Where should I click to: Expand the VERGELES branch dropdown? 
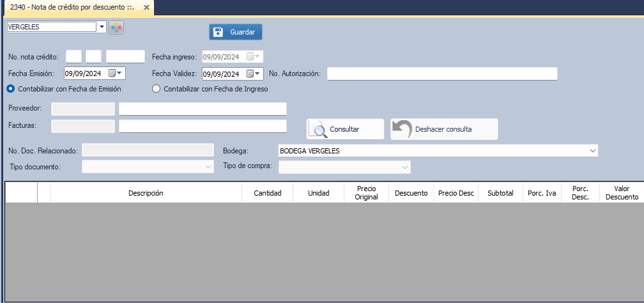pos(102,27)
